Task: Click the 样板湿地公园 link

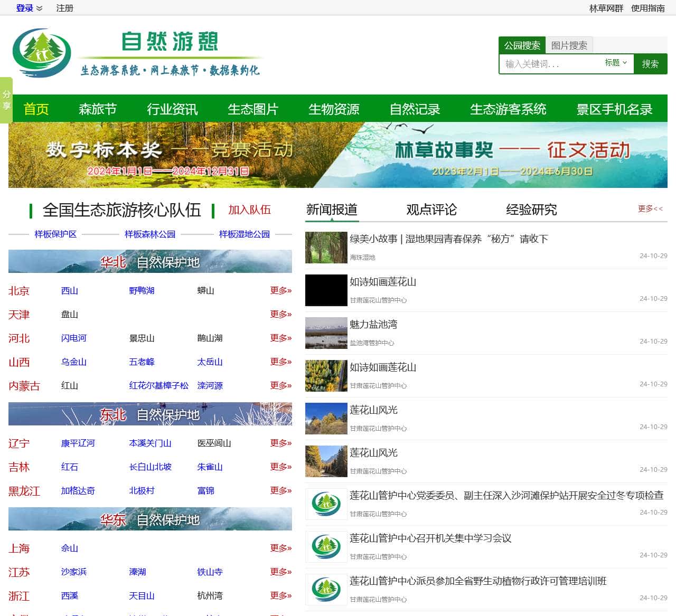Action: pos(243,234)
